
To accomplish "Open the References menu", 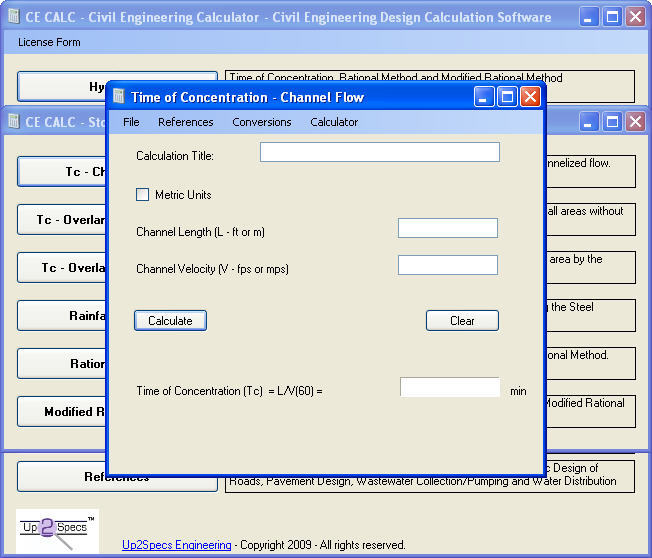I will (x=185, y=122).
